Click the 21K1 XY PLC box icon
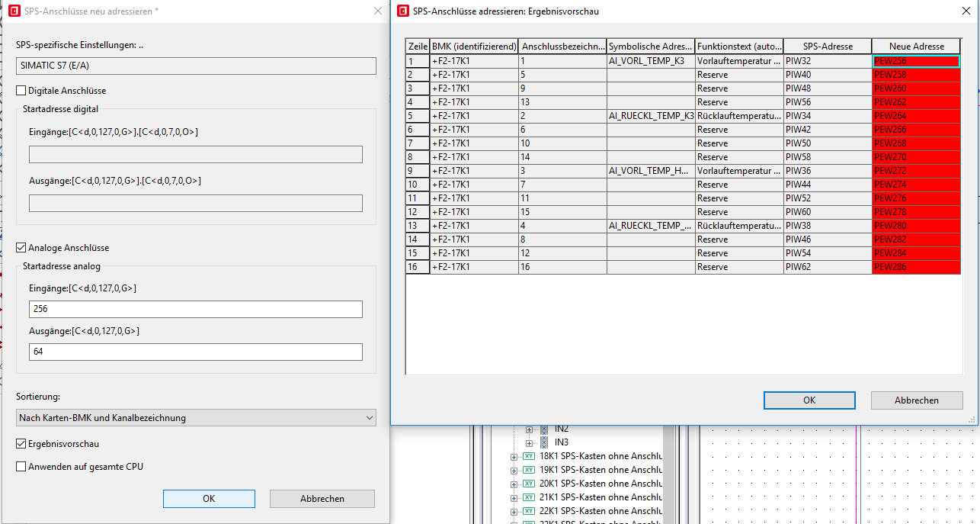This screenshot has height=524, width=980. [528, 497]
